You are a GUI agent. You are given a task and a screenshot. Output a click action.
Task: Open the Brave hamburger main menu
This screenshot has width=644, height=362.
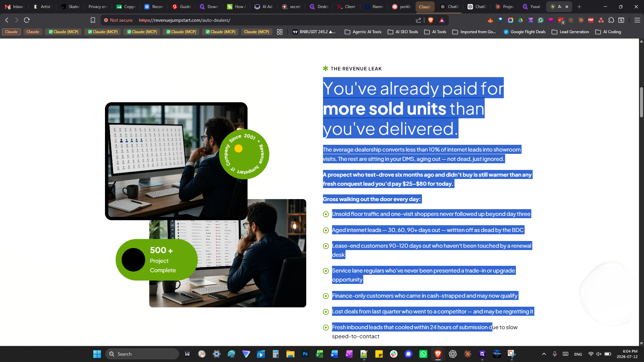[637, 20]
